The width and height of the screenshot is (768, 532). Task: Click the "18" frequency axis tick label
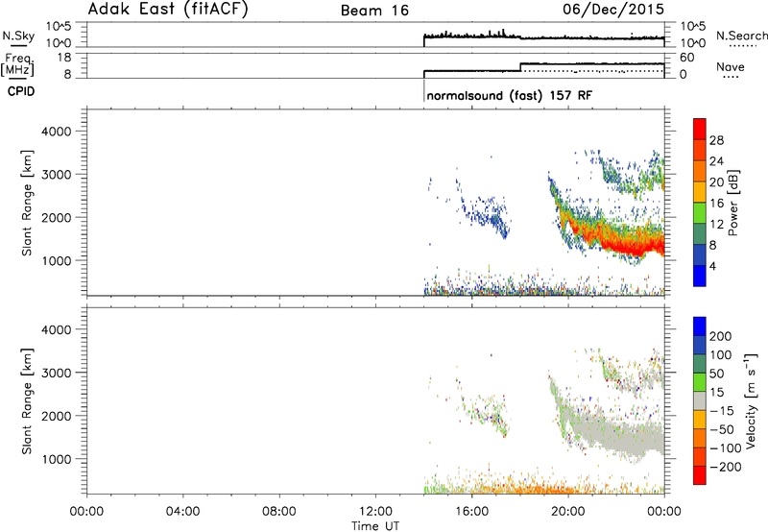click(x=64, y=58)
